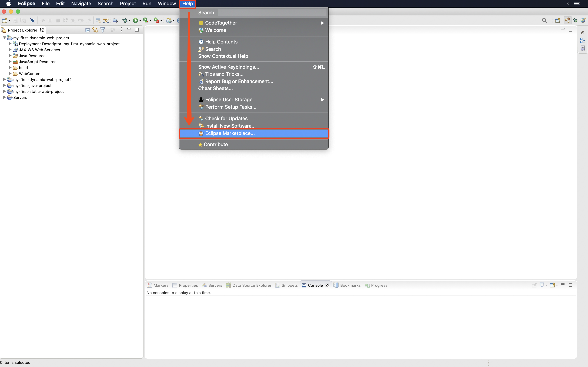Toggle Link with Editor in Project Explorer

coord(95,30)
